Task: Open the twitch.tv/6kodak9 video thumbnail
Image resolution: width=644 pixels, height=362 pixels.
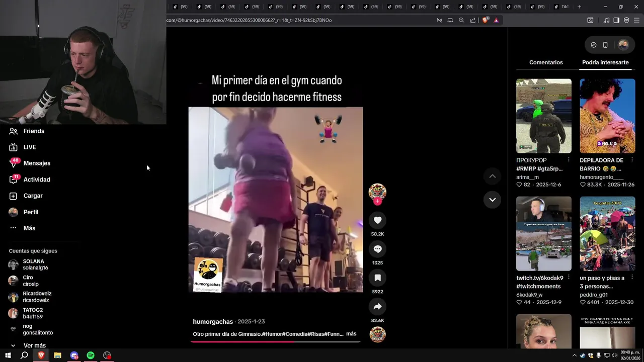Action: [543, 233]
